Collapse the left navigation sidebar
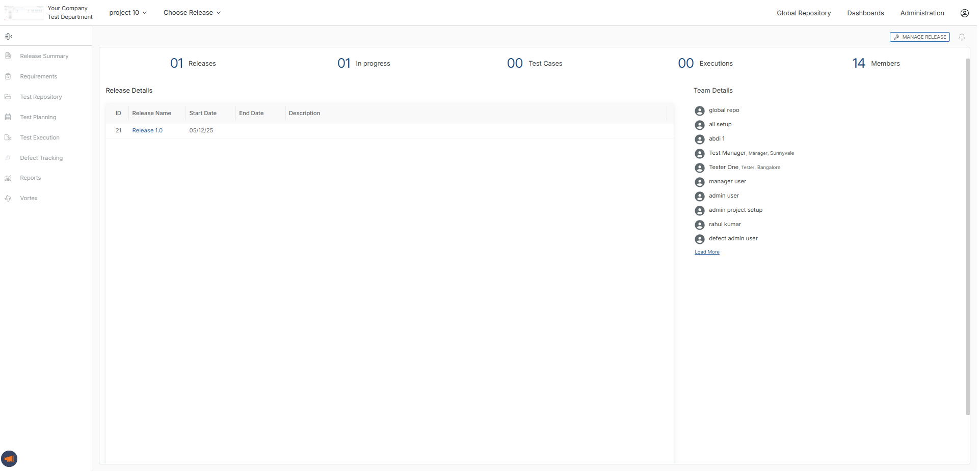This screenshot has width=980, height=472. tap(8, 36)
